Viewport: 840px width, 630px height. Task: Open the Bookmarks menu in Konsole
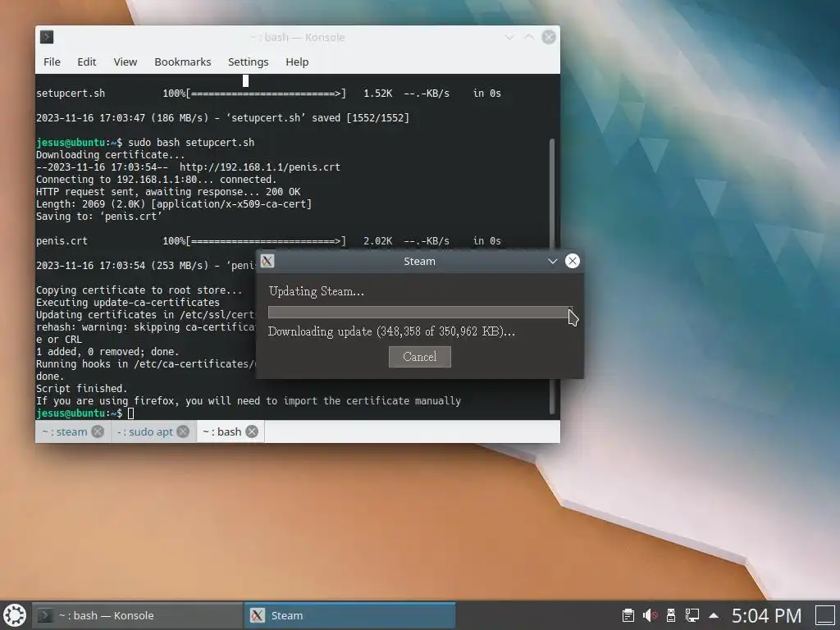(183, 62)
